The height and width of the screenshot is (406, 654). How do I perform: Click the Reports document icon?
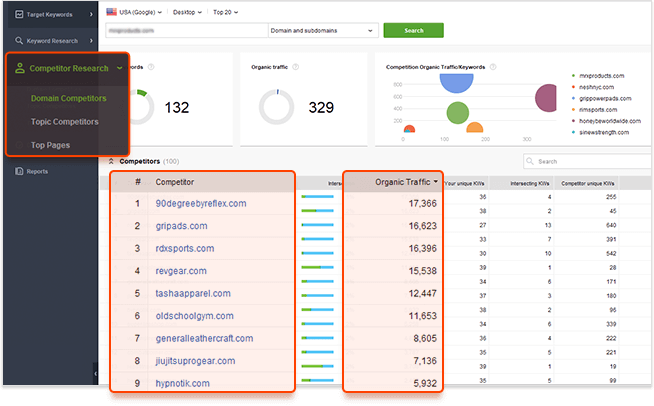point(19,171)
